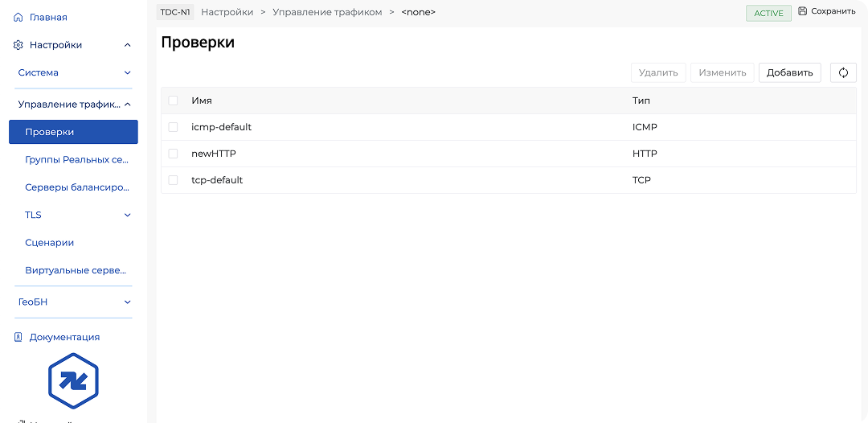Tick the tcp-default row checkbox
The width and height of the screenshot is (868, 423).
coord(173,180)
